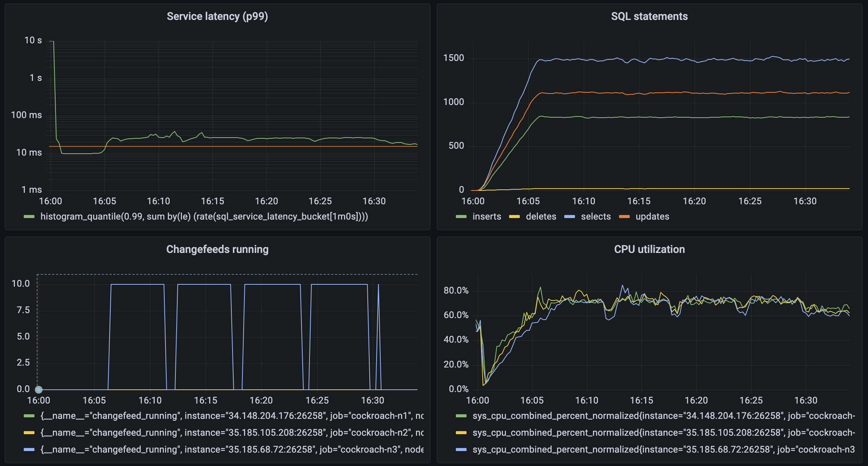
Task: Click the 80.0% y-axis label in CPU chart
Action: click(x=456, y=290)
